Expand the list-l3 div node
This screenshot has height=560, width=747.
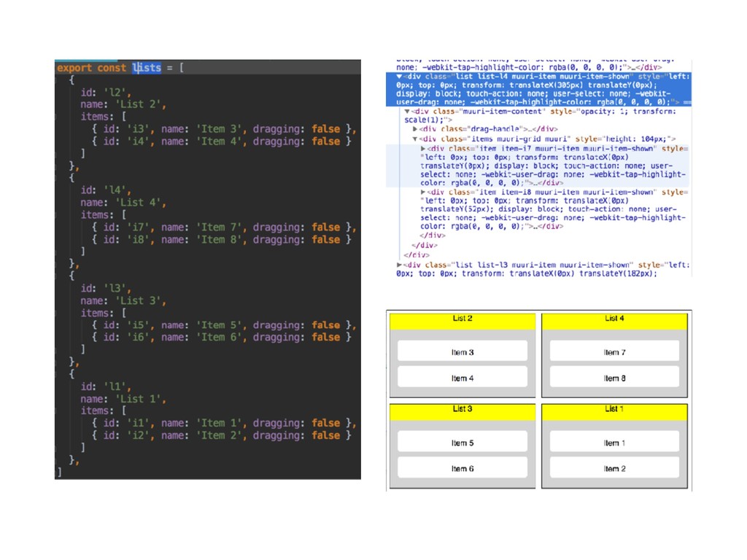pyautogui.click(x=399, y=265)
